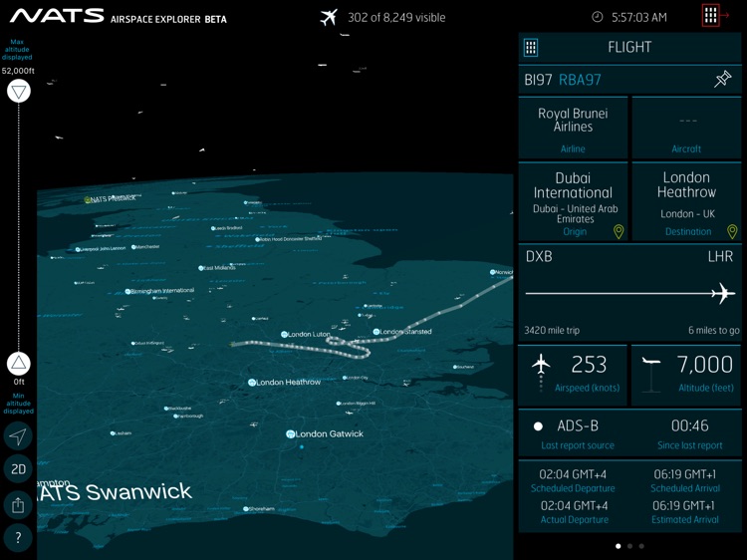
Task: Tap the LHR airport code
Action: [720, 257]
